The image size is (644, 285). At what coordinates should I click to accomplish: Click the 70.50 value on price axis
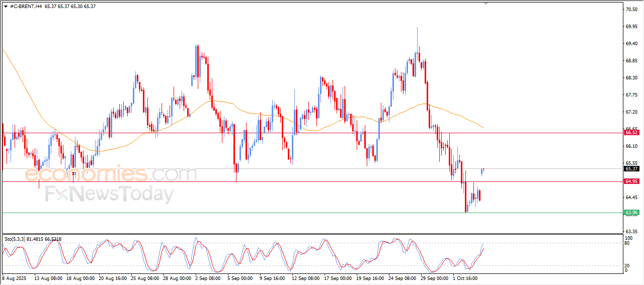[631, 10]
